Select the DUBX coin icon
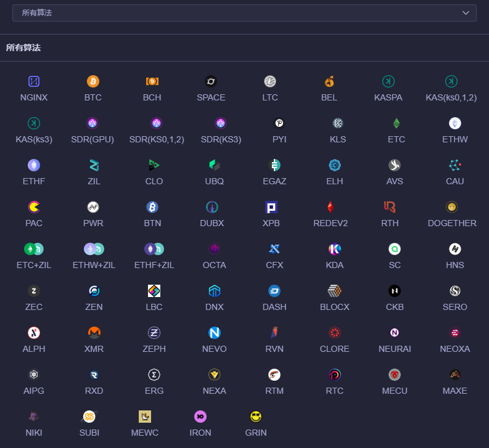The image size is (489, 448). click(x=212, y=207)
